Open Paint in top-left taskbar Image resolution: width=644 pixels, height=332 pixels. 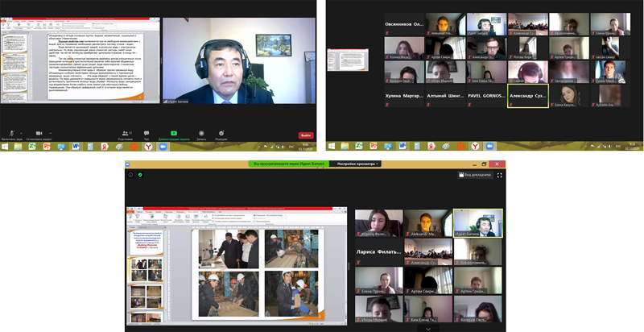(x=119, y=147)
